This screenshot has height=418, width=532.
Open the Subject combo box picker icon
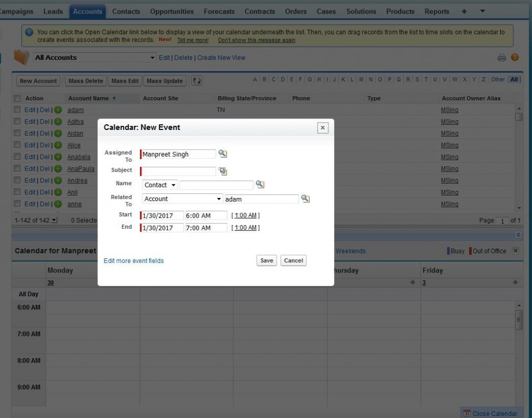tap(224, 171)
